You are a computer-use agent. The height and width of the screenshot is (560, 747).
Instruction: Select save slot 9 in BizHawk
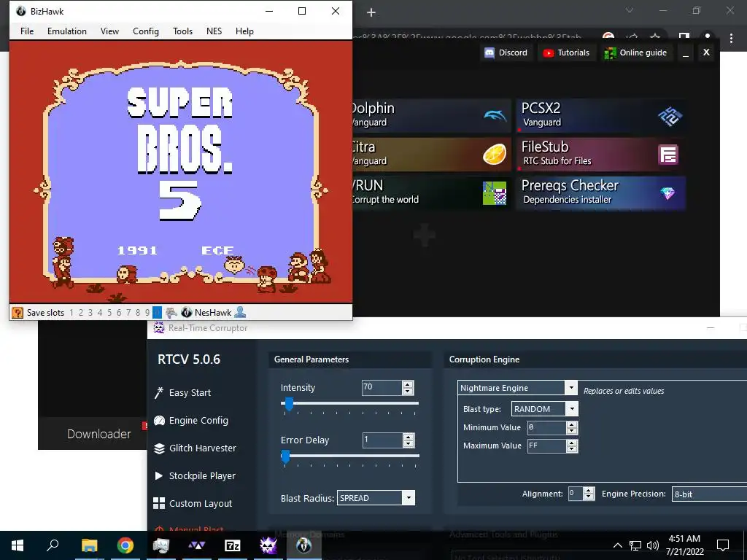(147, 313)
